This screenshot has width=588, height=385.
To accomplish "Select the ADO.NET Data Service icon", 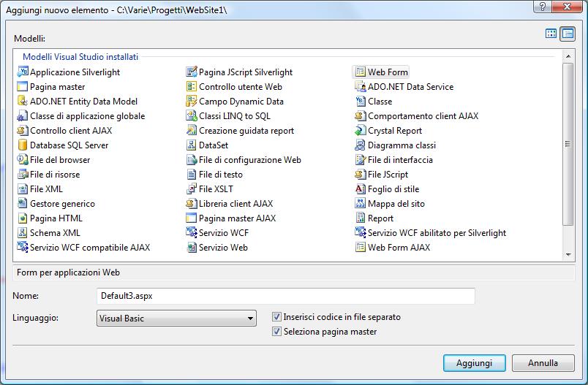I will click(x=361, y=86).
